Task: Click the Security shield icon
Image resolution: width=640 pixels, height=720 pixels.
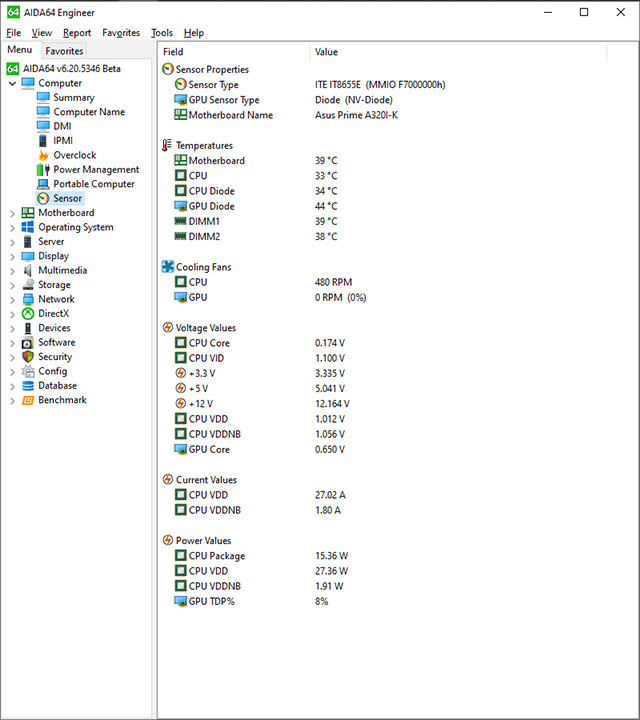Action: [x=28, y=357]
